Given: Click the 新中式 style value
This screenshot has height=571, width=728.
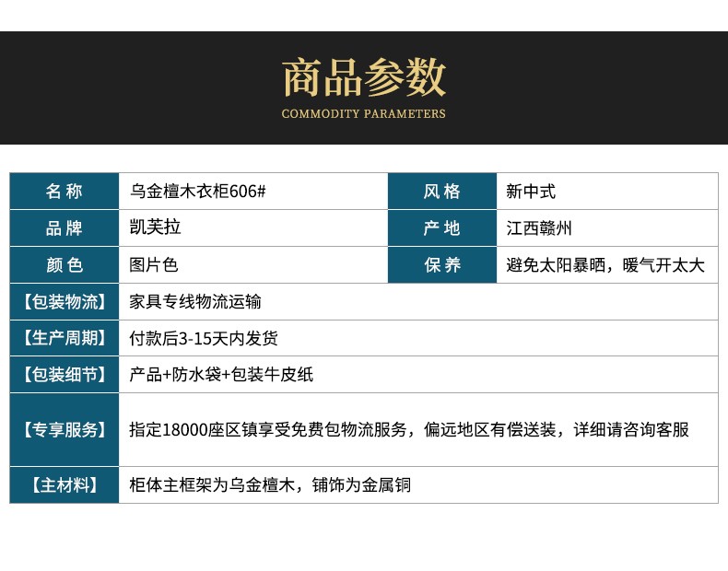Looking at the screenshot, I should click(531, 192).
